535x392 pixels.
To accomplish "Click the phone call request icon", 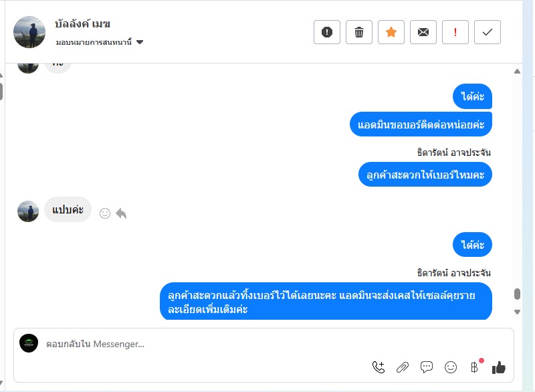I will [379, 367].
